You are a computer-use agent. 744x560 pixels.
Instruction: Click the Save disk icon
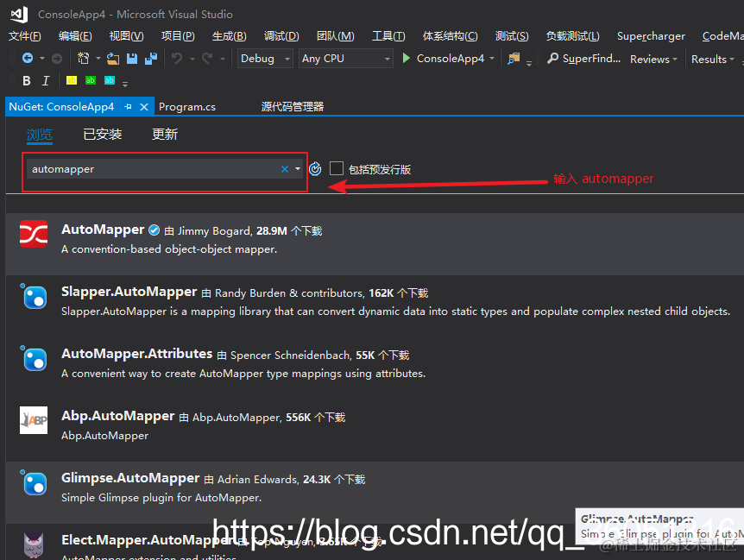[132, 59]
